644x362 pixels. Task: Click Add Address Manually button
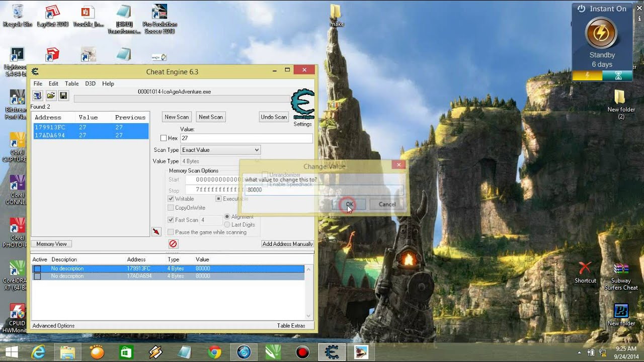288,244
